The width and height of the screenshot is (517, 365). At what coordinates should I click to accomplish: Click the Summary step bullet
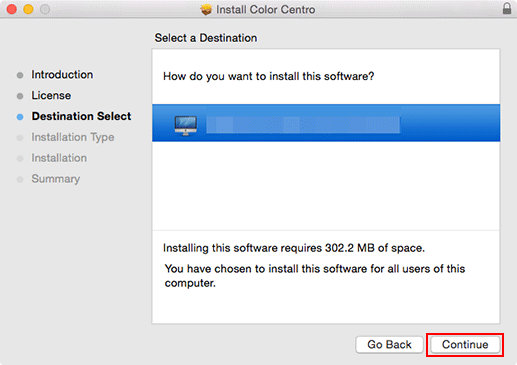coord(20,179)
